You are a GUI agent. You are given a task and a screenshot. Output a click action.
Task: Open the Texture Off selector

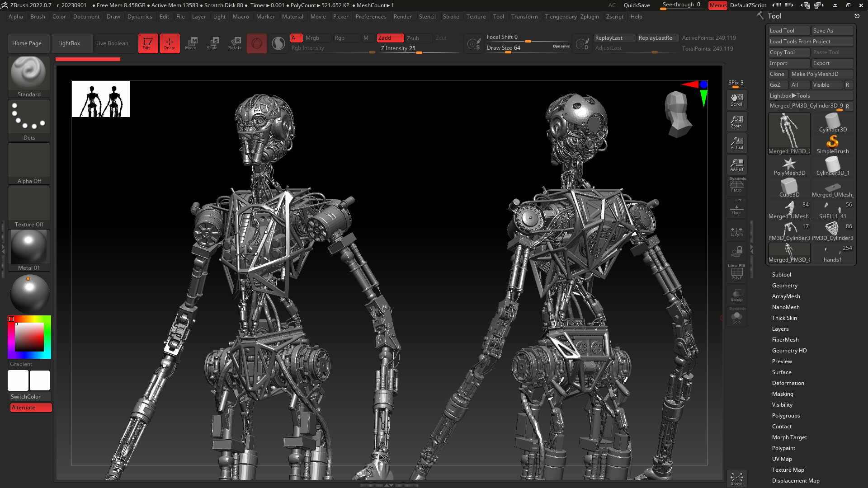point(29,207)
